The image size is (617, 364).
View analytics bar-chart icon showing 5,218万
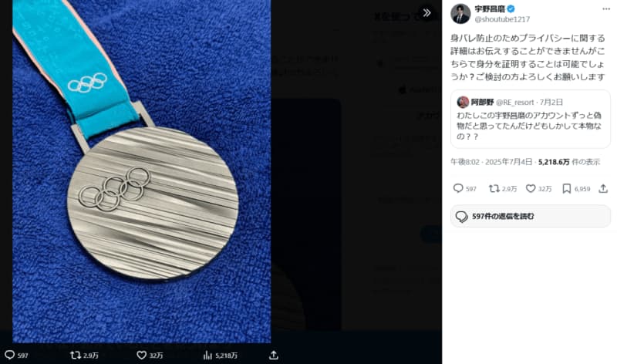click(207, 356)
